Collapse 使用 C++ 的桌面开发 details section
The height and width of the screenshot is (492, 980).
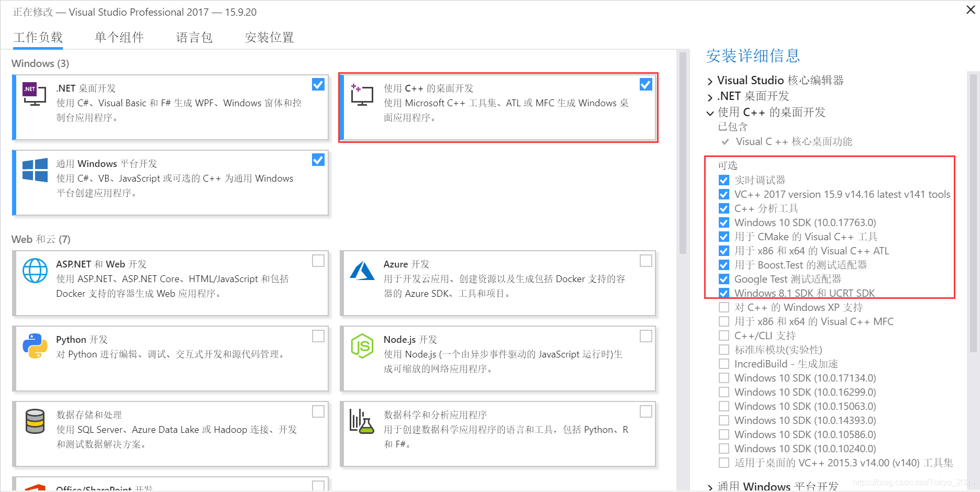(x=710, y=113)
